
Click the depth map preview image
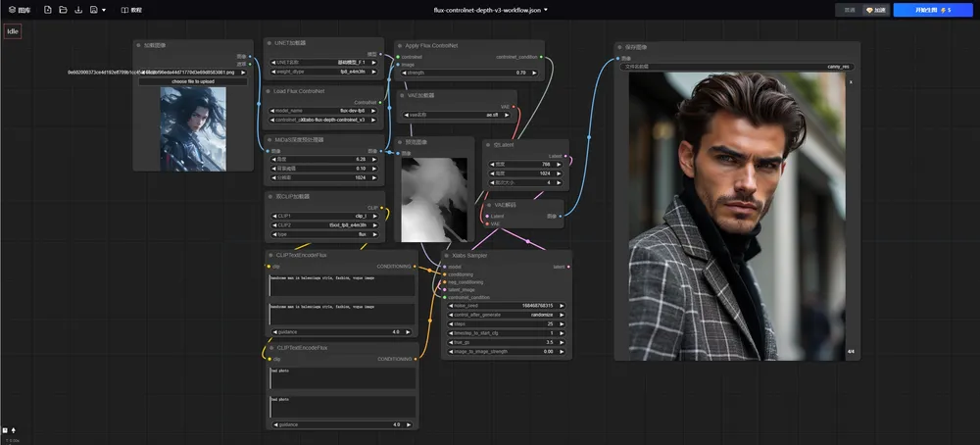coord(434,199)
